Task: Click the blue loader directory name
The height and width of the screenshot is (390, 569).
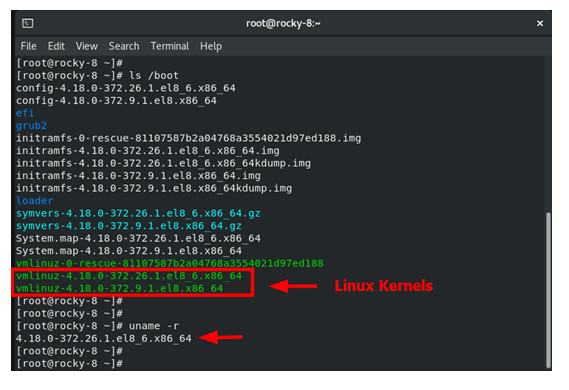Action: coord(34,201)
